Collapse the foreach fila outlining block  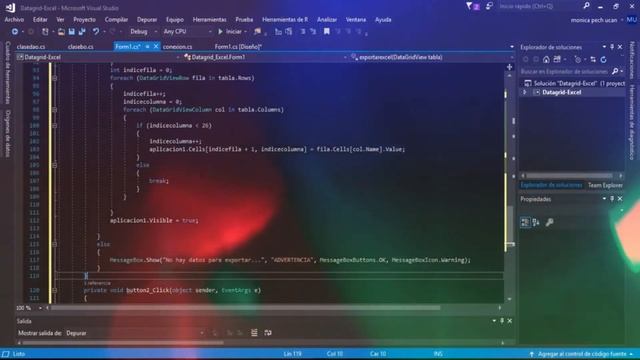tap(54, 78)
